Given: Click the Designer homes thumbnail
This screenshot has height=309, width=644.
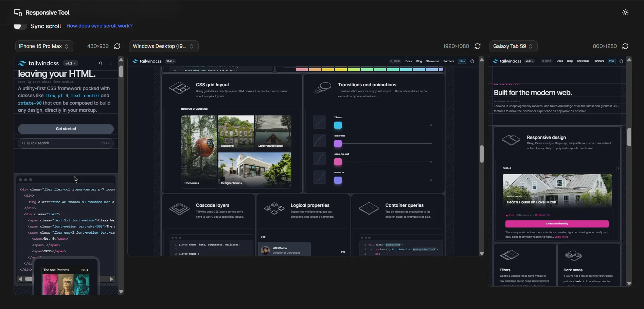Looking at the screenshot, I should [255, 170].
